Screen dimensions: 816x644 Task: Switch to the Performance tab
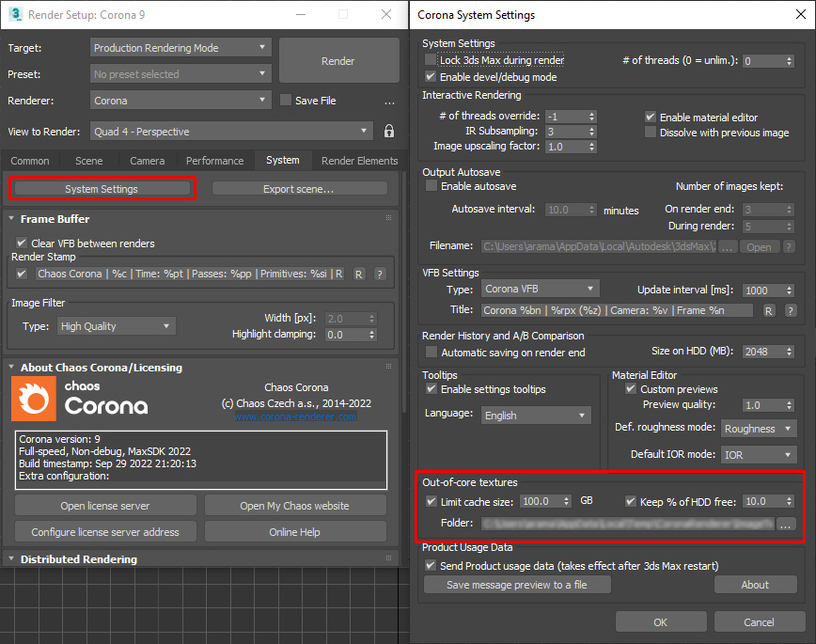click(214, 161)
